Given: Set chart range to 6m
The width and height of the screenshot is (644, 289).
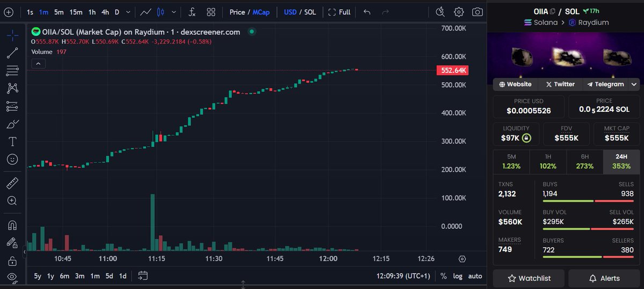Looking at the screenshot, I should tap(64, 276).
